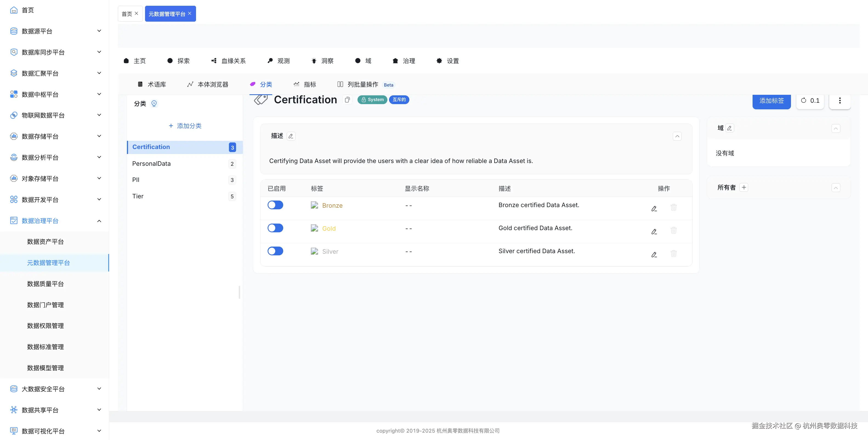Click the 添加分类 link
Screen dimensions: 868x440
pyautogui.click(x=185, y=126)
